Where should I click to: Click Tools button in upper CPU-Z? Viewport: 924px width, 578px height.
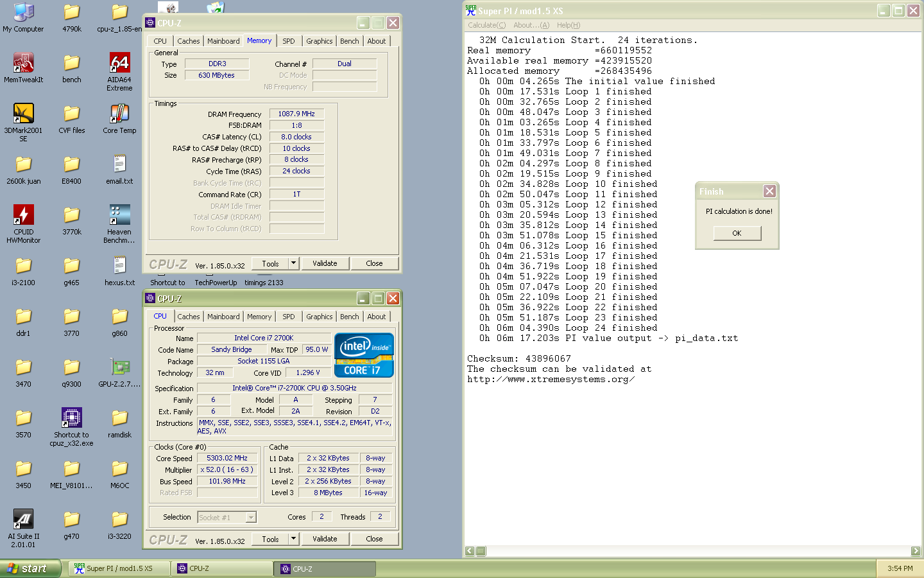(x=270, y=263)
